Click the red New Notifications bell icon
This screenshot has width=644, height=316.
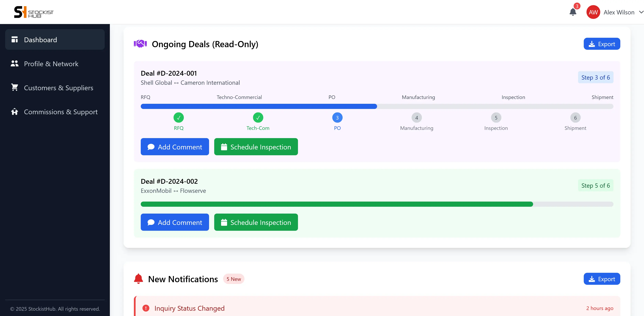click(139, 279)
